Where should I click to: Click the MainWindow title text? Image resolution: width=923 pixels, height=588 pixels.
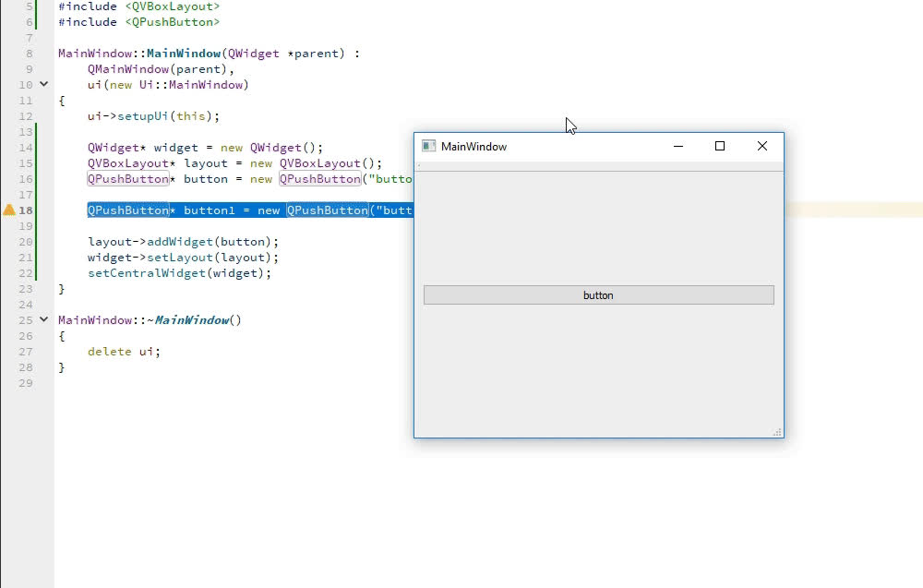pyautogui.click(x=473, y=147)
